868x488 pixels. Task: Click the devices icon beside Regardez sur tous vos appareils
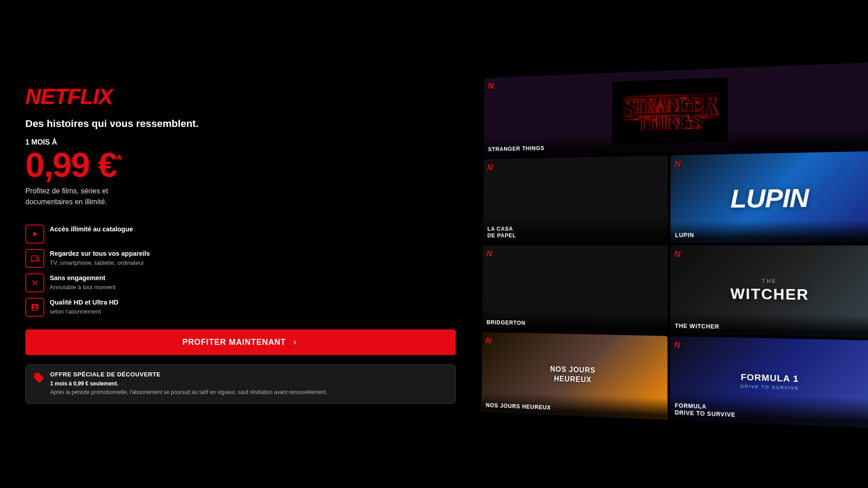[x=35, y=258]
